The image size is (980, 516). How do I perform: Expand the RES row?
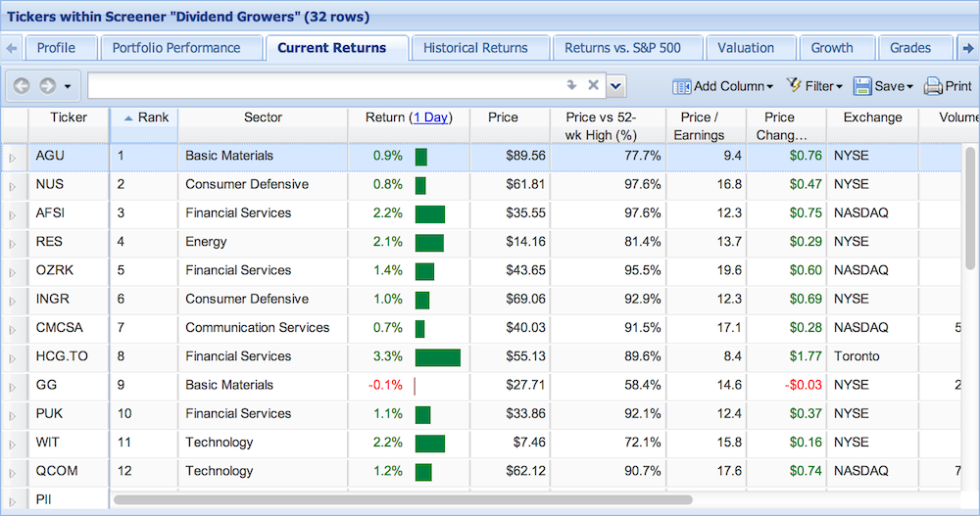coord(12,244)
